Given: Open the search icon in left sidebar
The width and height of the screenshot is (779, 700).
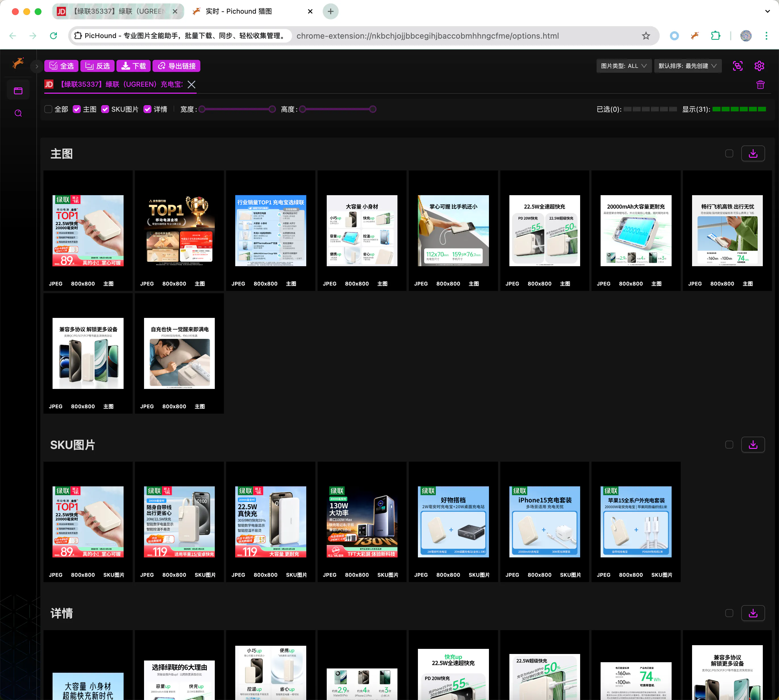Looking at the screenshot, I should point(18,113).
